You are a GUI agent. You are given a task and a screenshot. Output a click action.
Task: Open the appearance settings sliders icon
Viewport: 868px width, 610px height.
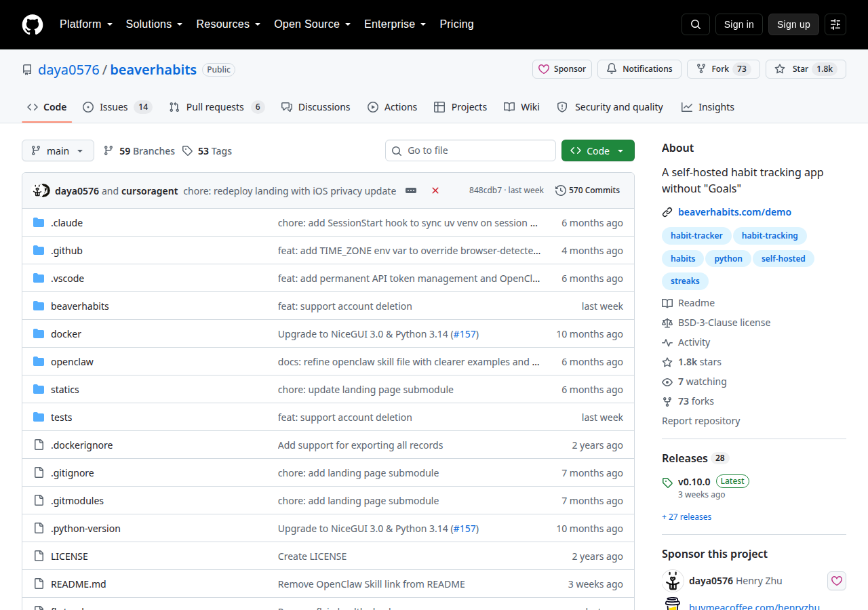[835, 24]
